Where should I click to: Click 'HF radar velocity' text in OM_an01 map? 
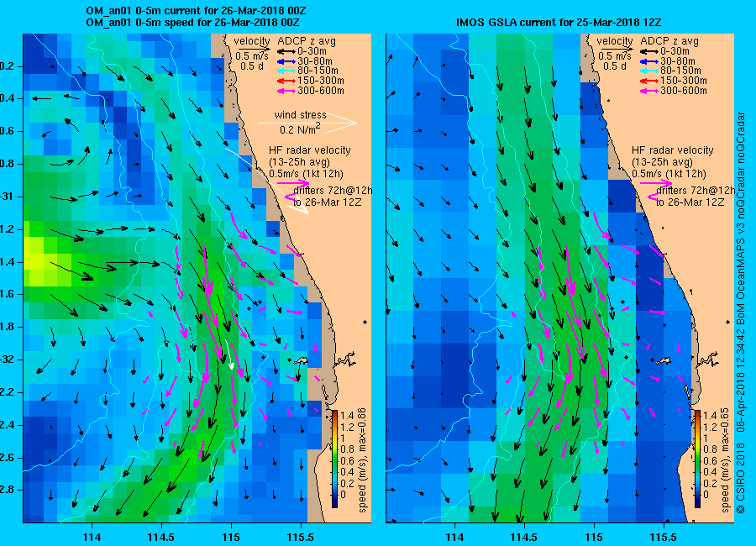point(309,150)
